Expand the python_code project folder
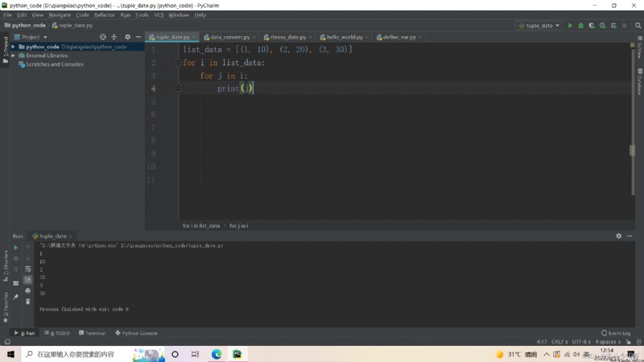Screen dimensions: 644x362 click(x=14, y=47)
